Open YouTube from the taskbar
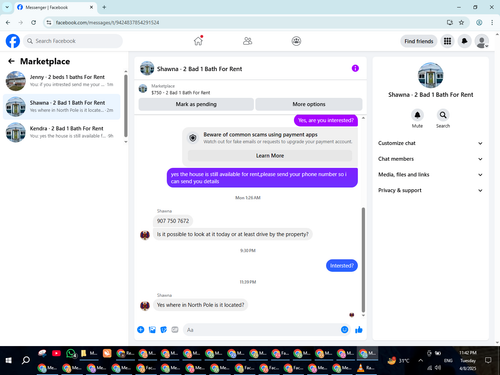500x375 pixels. point(56,353)
